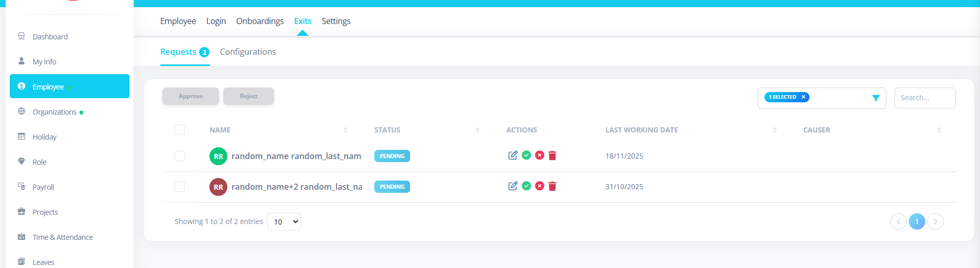
Task: Delete the 18/11/2025 exit request
Action: (552, 155)
